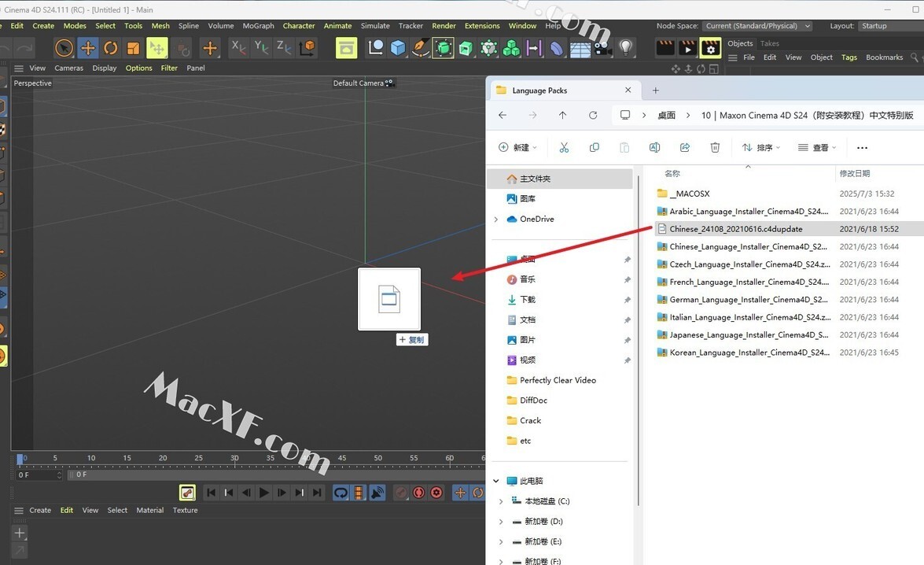Click the current frame input field
Screen dimensions: 924x565
point(39,475)
